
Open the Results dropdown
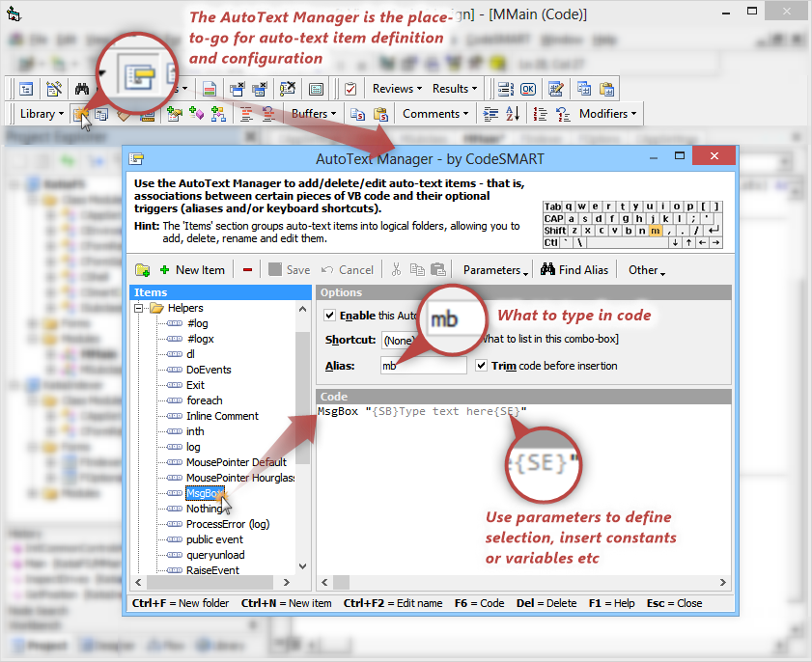click(x=455, y=89)
